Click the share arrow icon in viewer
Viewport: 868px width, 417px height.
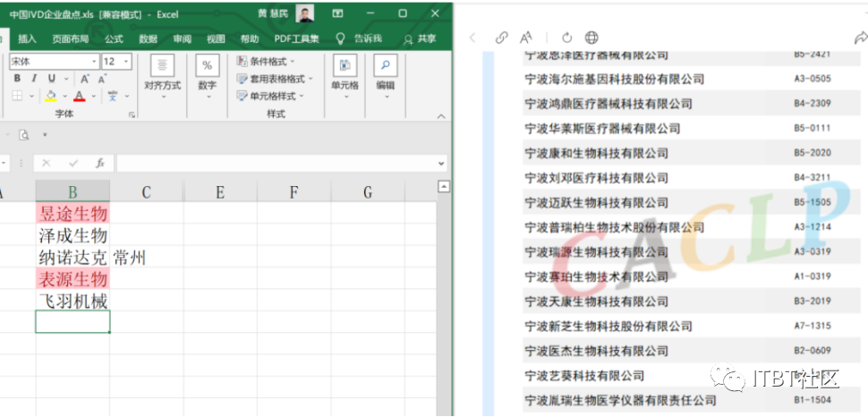click(860, 38)
